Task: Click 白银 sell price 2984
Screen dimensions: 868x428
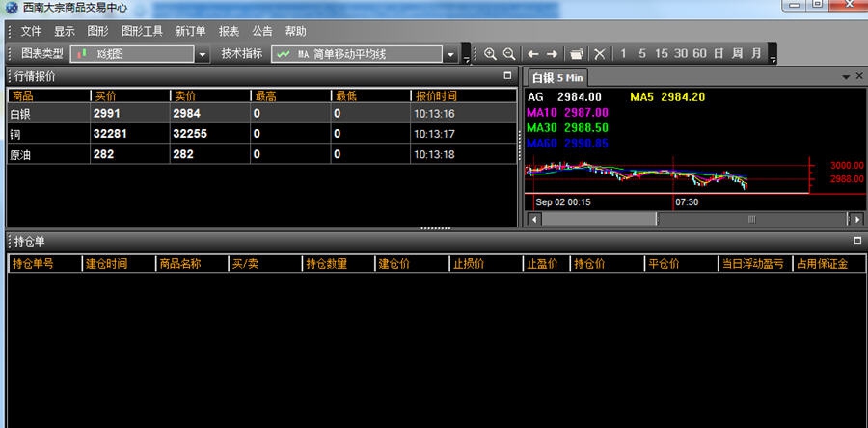Action: (186, 114)
